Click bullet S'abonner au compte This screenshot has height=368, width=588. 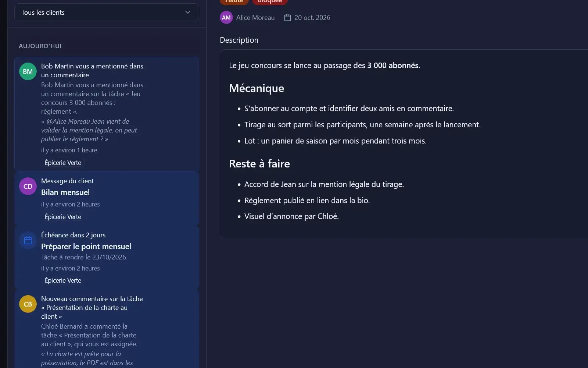(349, 109)
